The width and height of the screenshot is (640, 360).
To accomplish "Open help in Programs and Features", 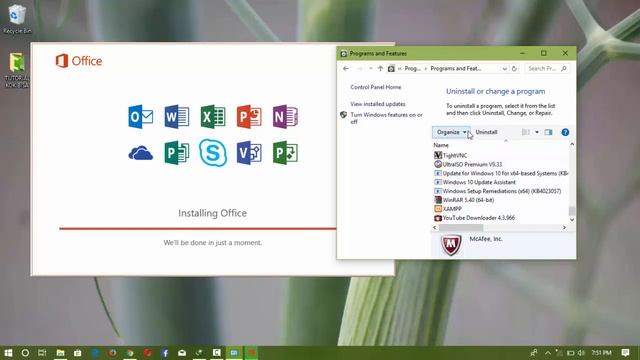I will tap(565, 132).
